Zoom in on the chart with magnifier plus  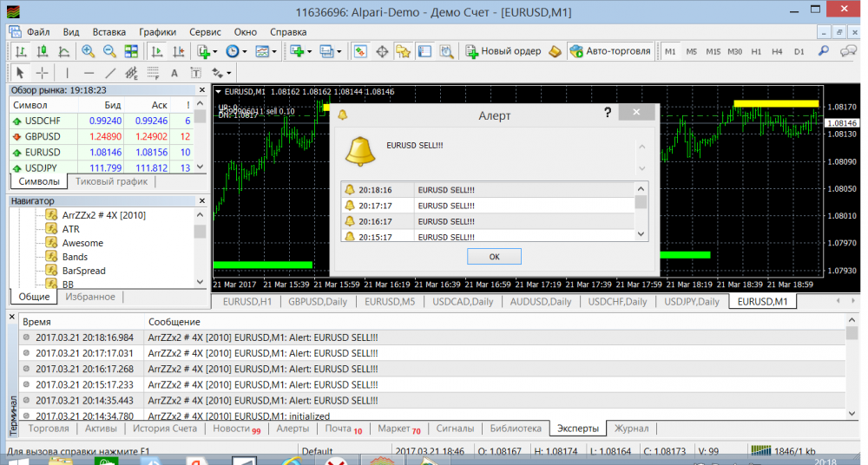[88, 51]
